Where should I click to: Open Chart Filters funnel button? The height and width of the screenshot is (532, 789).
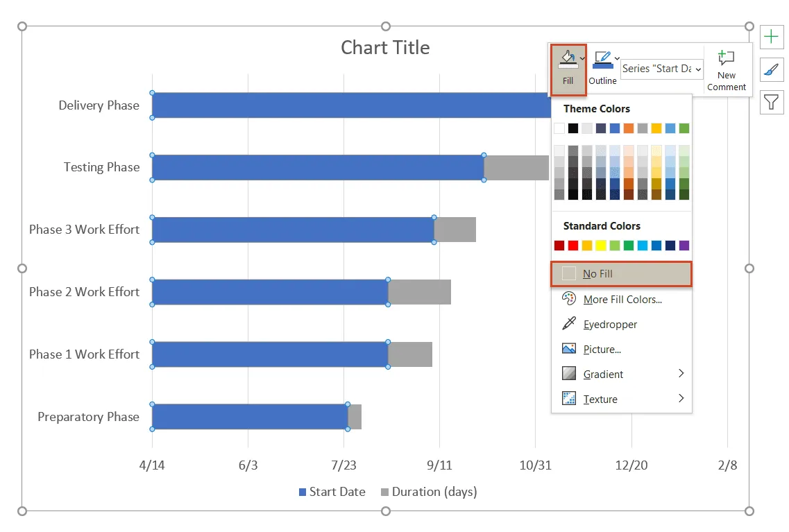point(771,103)
